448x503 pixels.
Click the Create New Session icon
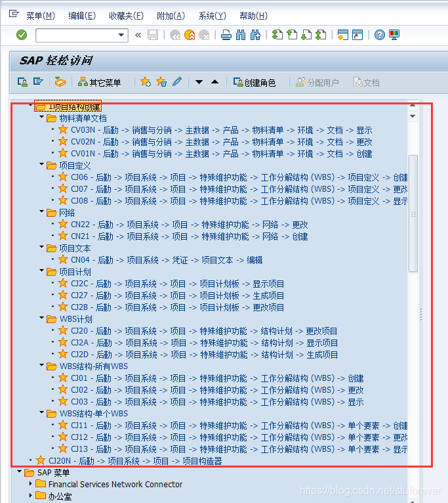click(342, 35)
